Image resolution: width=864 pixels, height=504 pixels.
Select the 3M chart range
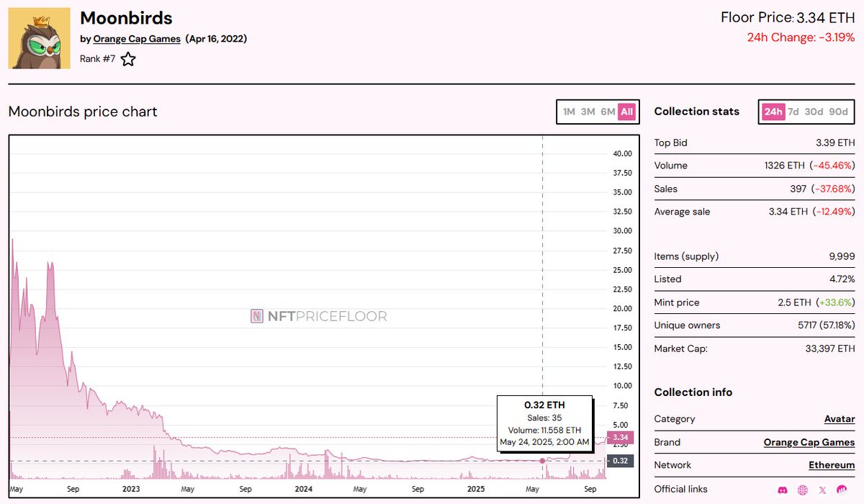click(588, 112)
